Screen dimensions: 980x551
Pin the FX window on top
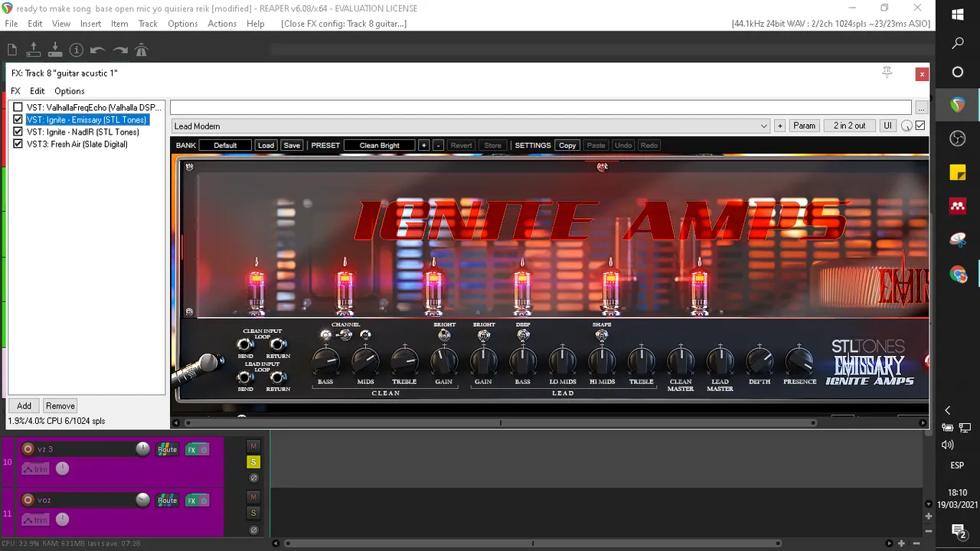click(x=887, y=73)
